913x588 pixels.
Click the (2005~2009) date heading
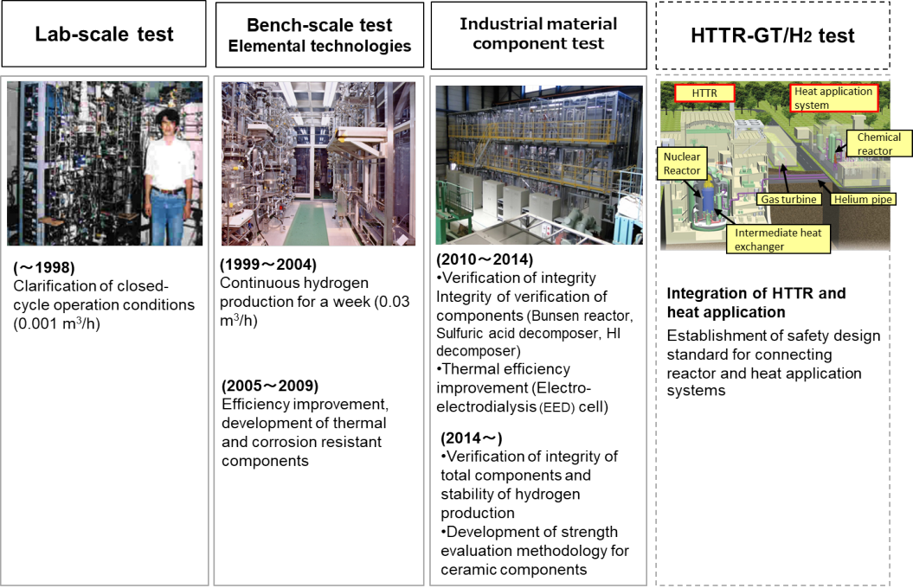tap(270, 386)
